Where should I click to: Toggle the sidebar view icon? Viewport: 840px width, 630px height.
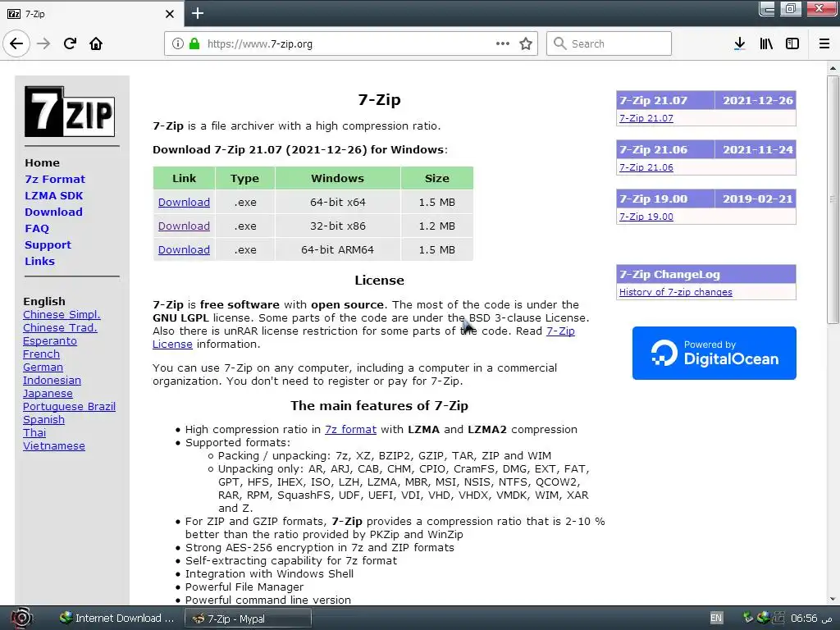coord(792,43)
